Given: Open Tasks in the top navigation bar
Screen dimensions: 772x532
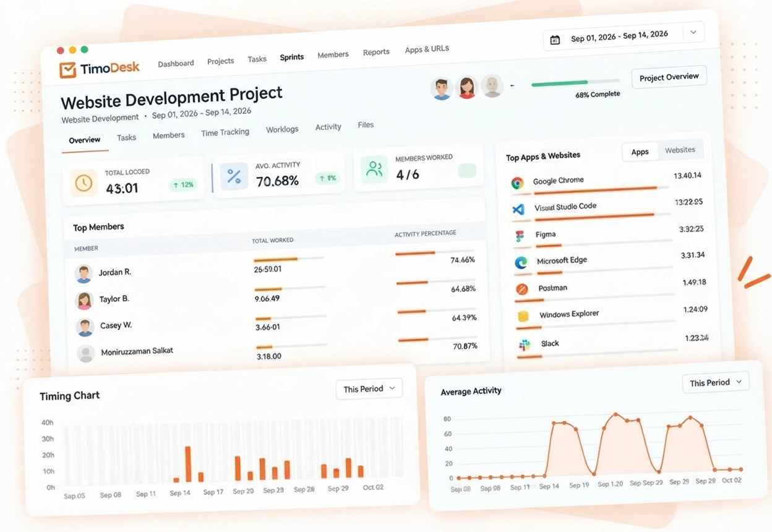Looking at the screenshot, I should 257,59.
